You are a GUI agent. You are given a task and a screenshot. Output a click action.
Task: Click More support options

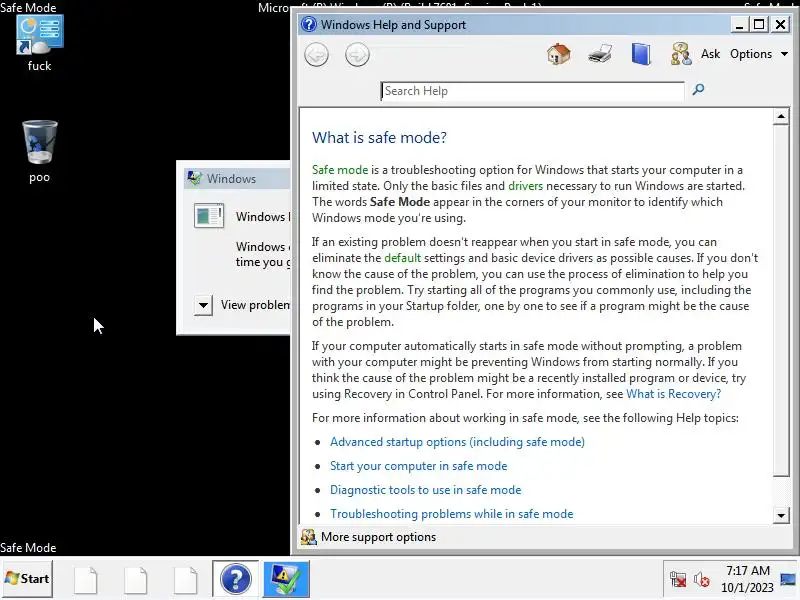[378, 537]
